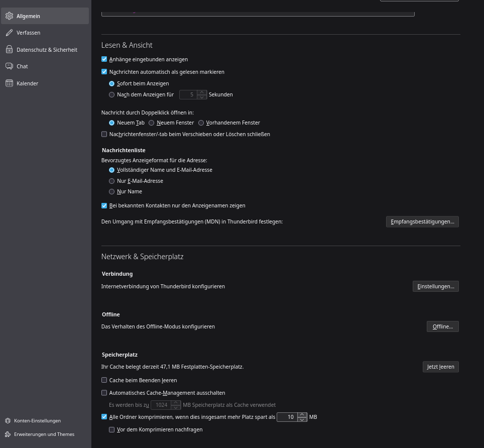Open connection Einstellungen dialog
This screenshot has height=448, width=484.
coord(435,286)
